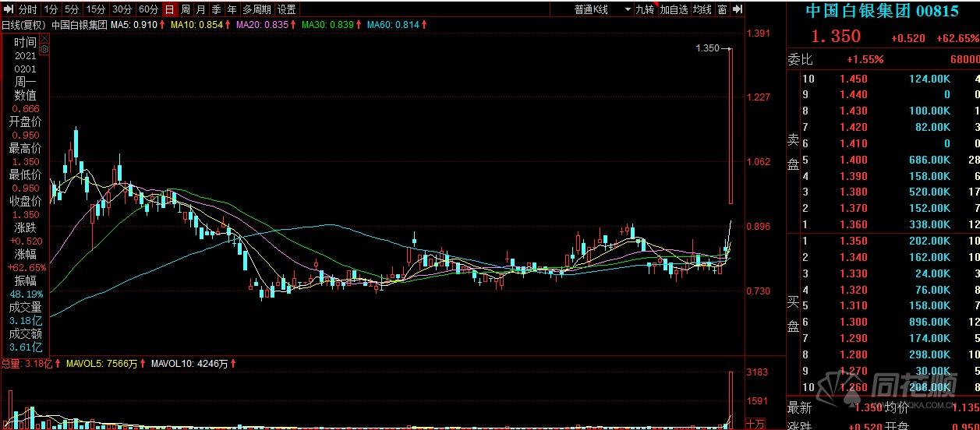Click the arrow icon right of 窗 button
The image size is (980, 430).
pyautogui.click(x=738, y=9)
